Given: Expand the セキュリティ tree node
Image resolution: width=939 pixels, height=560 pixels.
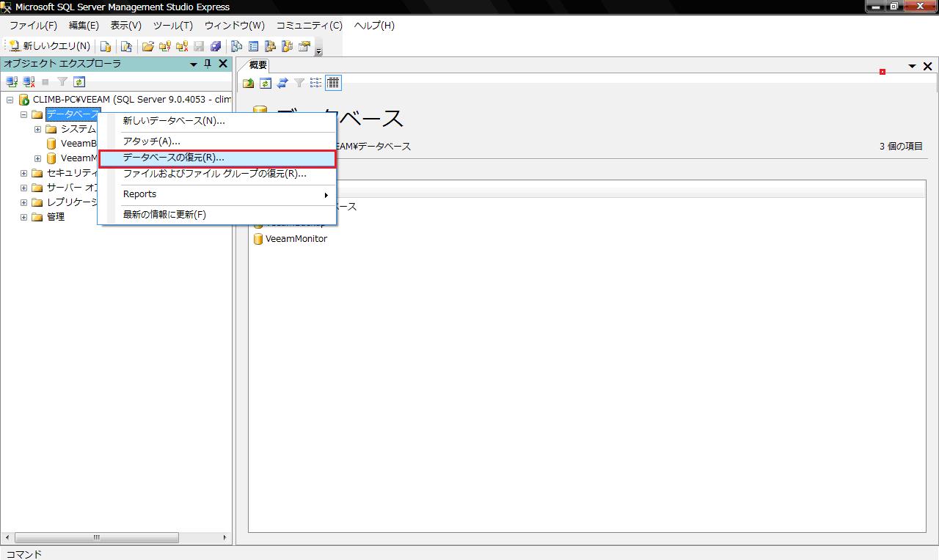Looking at the screenshot, I should [23, 173].
